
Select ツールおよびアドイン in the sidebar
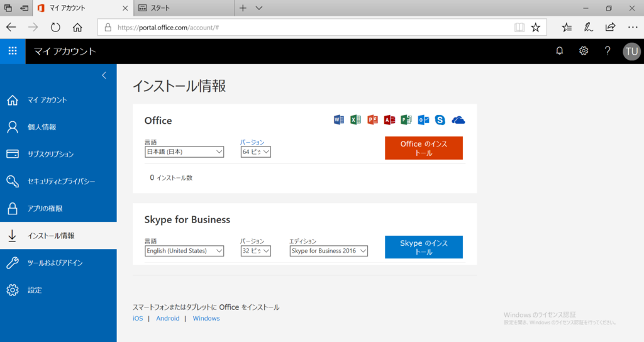pyautogui.click(x=58, y=263)
